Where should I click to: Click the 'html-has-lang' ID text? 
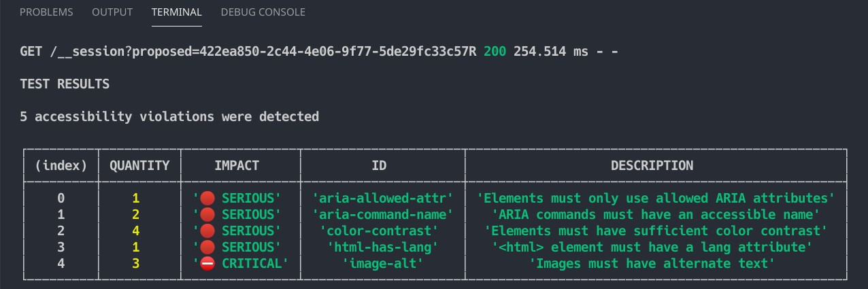pyautogui.click(x=383, y=248)
